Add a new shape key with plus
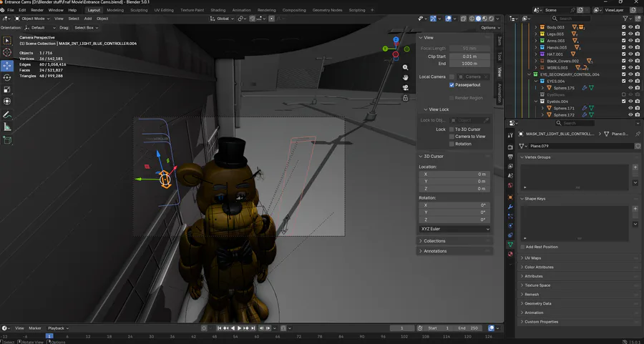Screen dimensions: 644x344 (x=635, y=209)
